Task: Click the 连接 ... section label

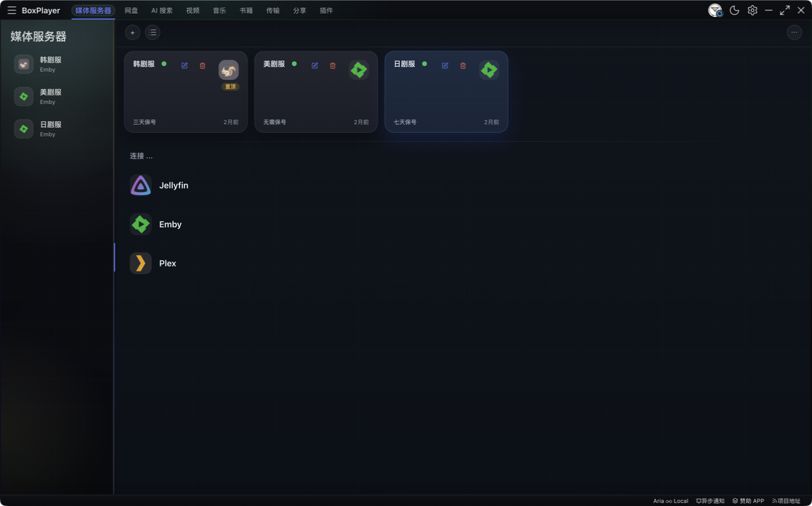Action: pos(141,156)
